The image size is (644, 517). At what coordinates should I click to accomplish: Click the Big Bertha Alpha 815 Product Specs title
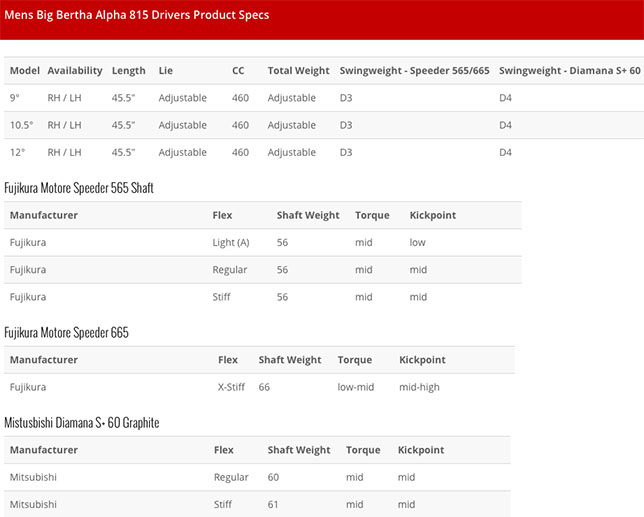[137, 15]
